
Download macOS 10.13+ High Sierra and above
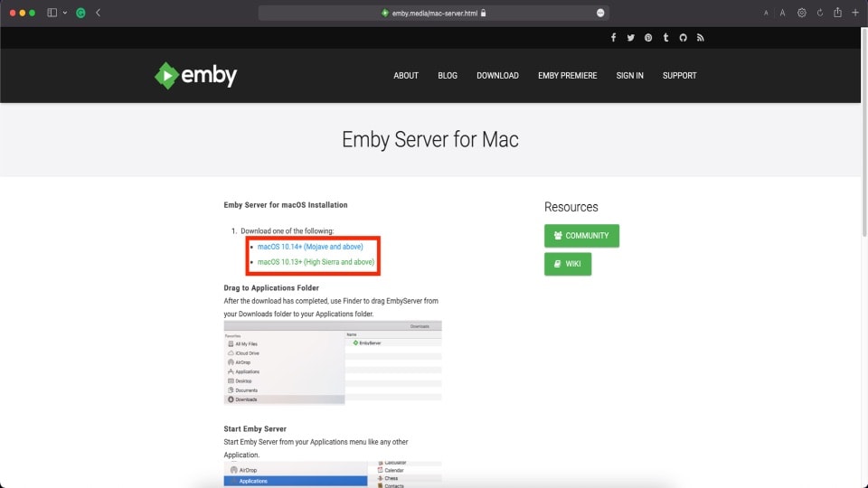coord(316,262)
